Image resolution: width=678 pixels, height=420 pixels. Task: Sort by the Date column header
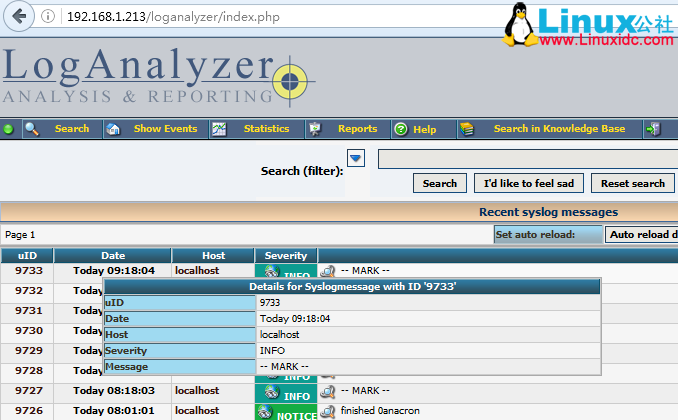[113, 256]
